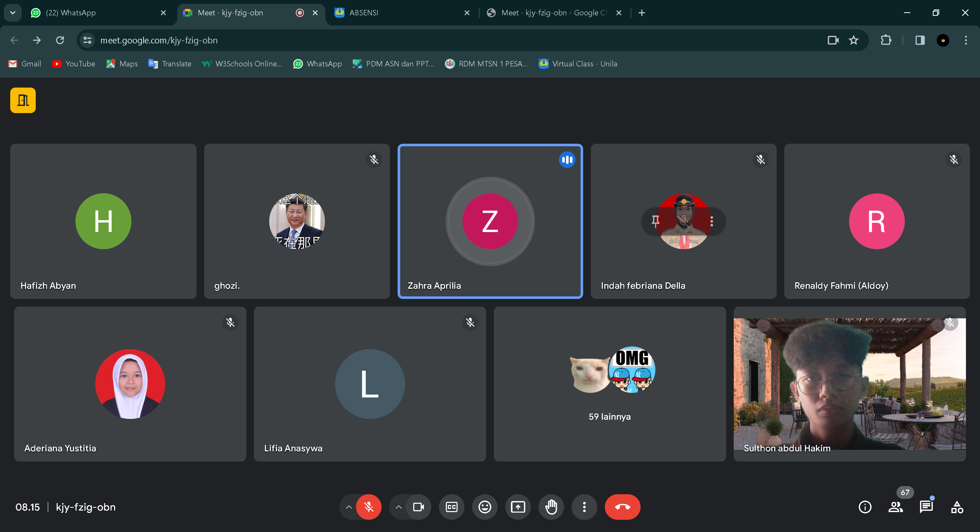Raise hand using the hand icon
Viewport: 980px width, 532px height.
pyautogui.click(x=551, y=507)
